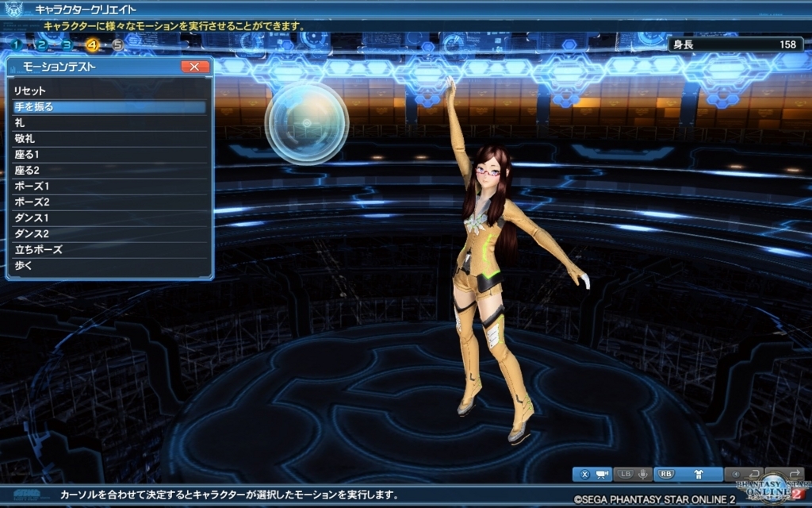Select リセット in the motion list

[109, 90]
